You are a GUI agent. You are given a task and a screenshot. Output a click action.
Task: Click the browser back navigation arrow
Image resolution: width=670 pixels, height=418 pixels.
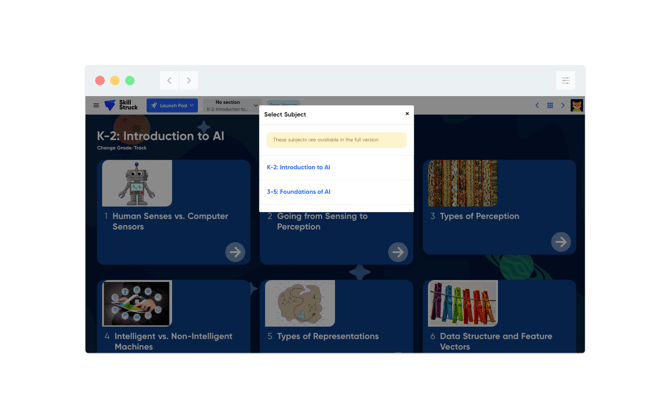pos(170,81)
